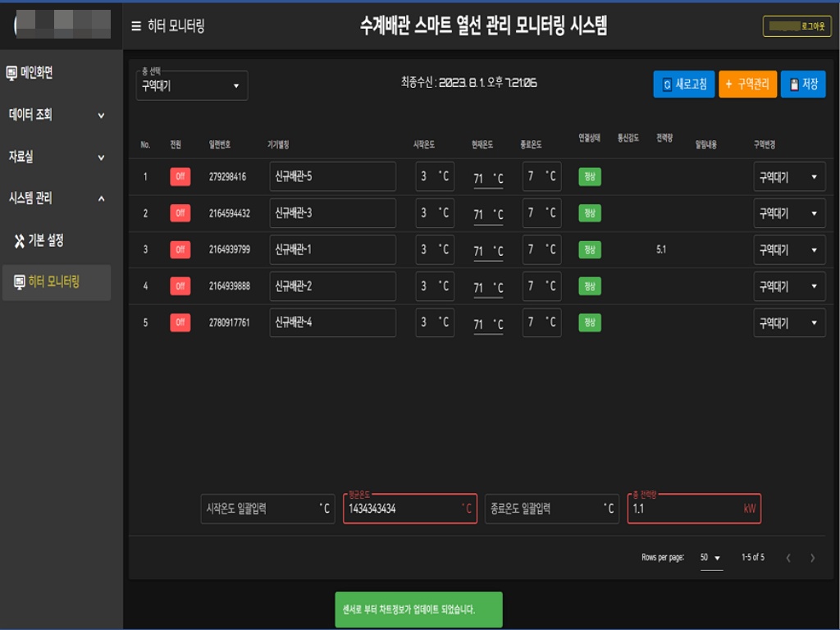Click 시작온도 field for 신규배관-4
The width and height of the screenshot is (840, 630).
pos(435,322)
